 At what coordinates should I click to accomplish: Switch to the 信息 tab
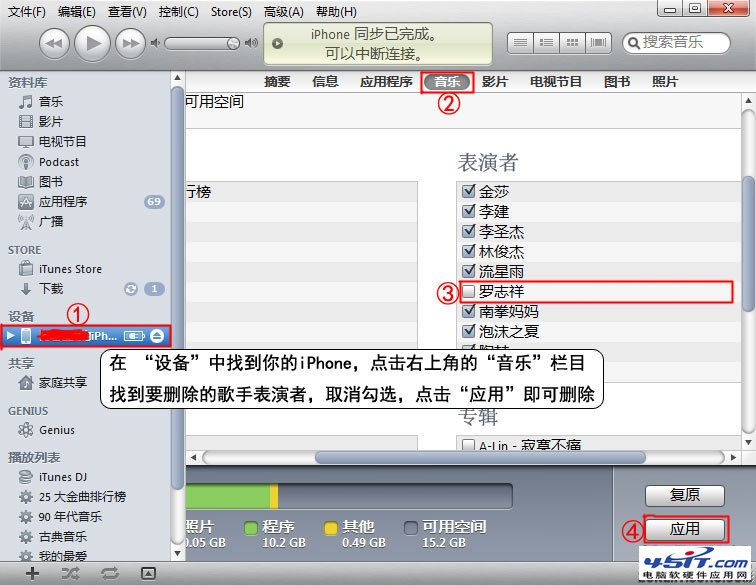point(325,82)
